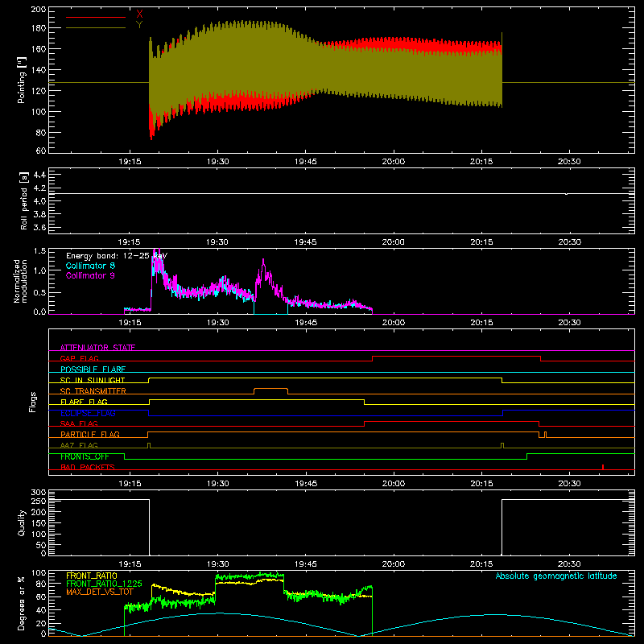This screenshot has height=644, width=644.
Task: Click the 180 tick on Pointing axis
Action: pos(39,28)
